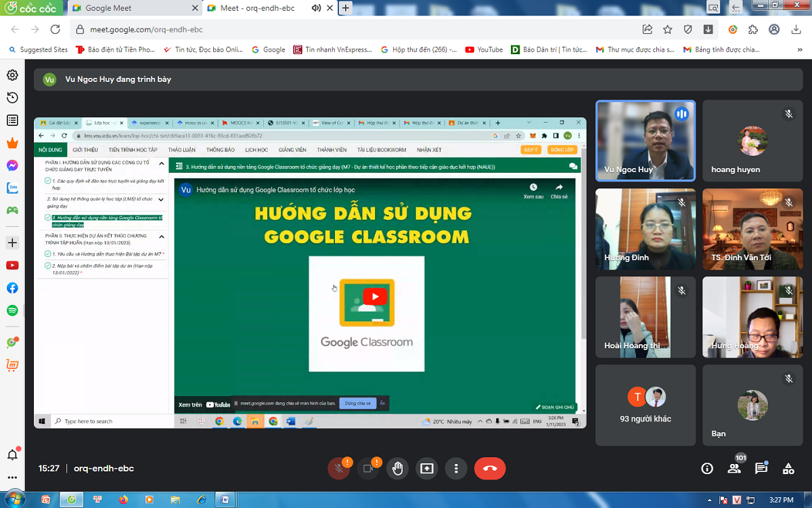Screen dimensions: 812x508
Task: Open the in-call chat panel
Action: click(761, 468)
